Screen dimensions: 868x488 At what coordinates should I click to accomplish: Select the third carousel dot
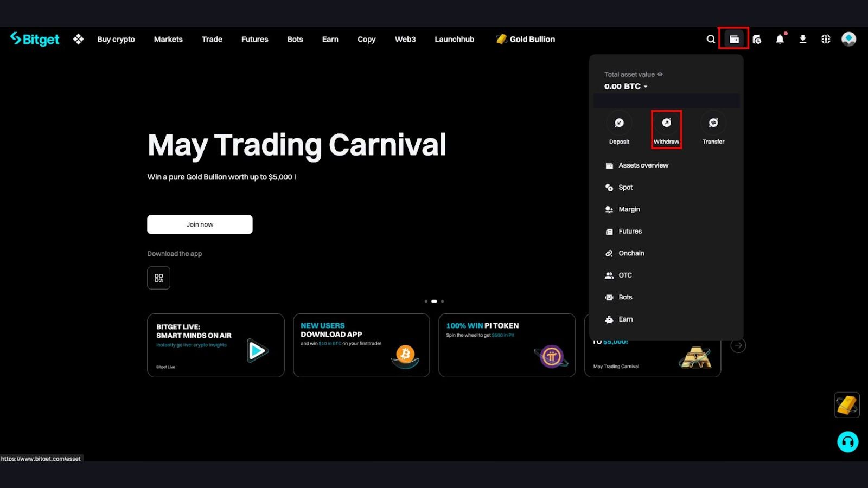442,301
